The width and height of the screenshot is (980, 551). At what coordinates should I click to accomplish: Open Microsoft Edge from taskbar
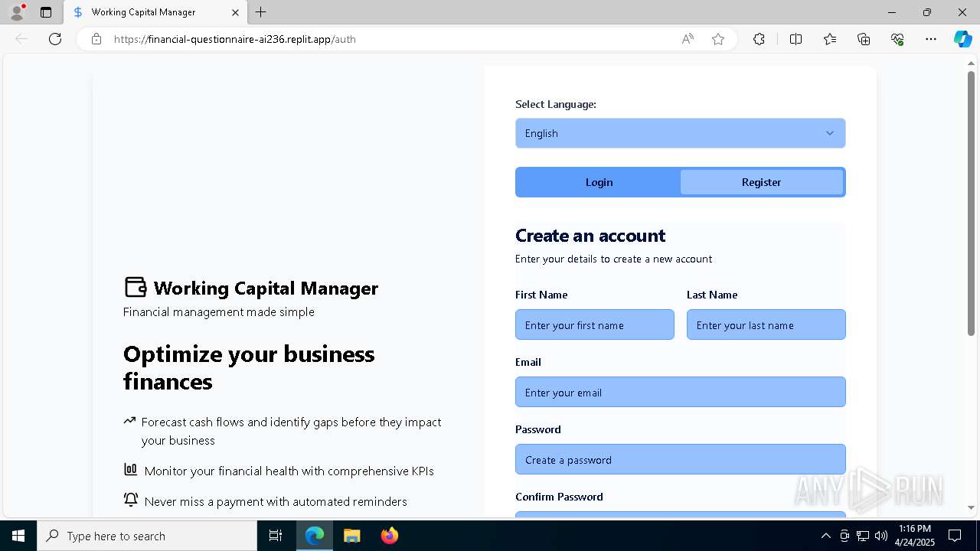pos(315,536)
